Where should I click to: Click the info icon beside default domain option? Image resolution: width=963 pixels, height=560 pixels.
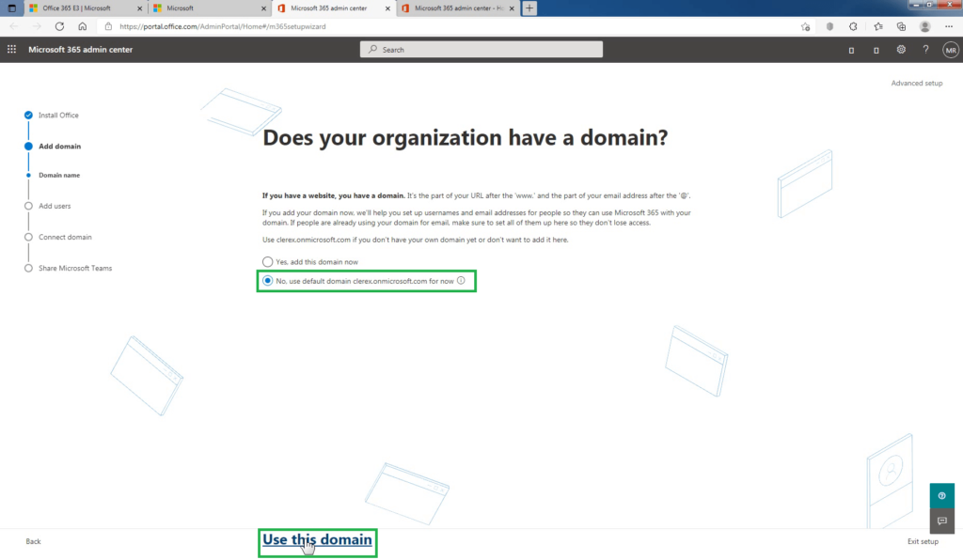point(461,280)
